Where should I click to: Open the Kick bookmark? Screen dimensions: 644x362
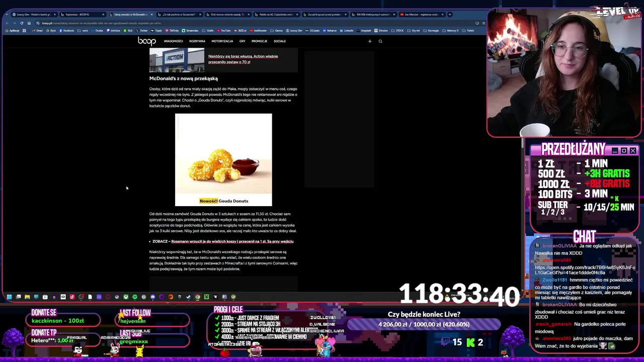pyautogui.click(x=128, y=31)
